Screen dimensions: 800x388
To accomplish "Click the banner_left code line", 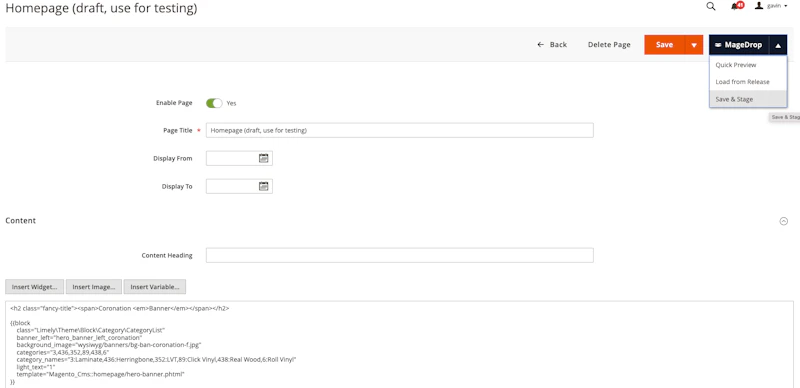I will point(79,338).
